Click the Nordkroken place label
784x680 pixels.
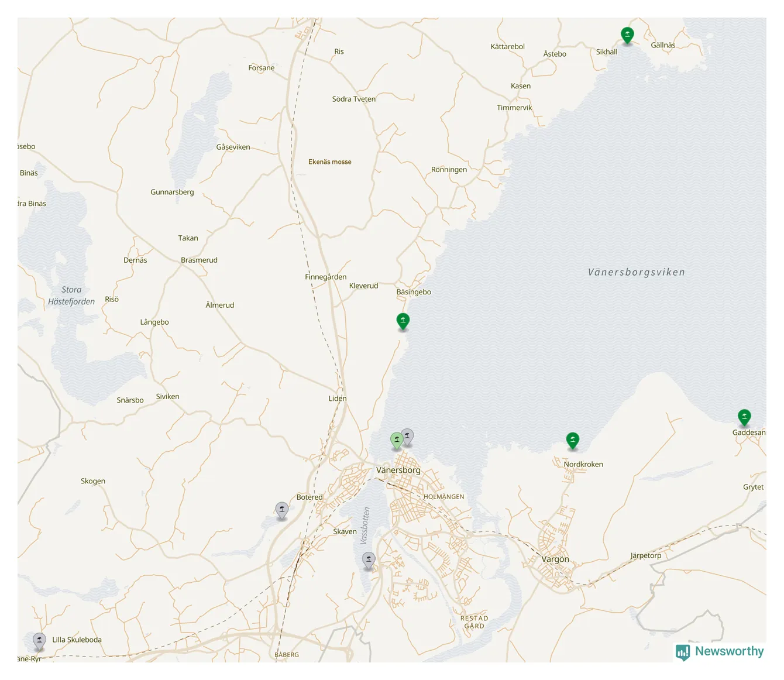(x=583, y=464)
